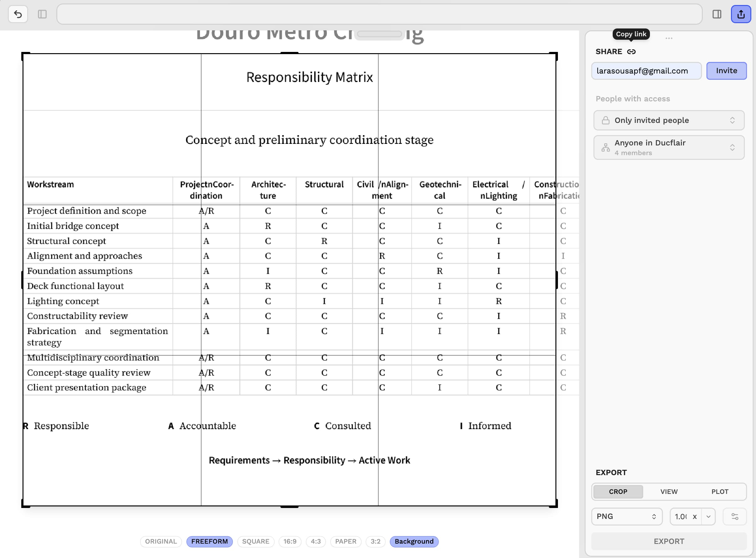Choose PAPER crop ratio

point(345,541)
